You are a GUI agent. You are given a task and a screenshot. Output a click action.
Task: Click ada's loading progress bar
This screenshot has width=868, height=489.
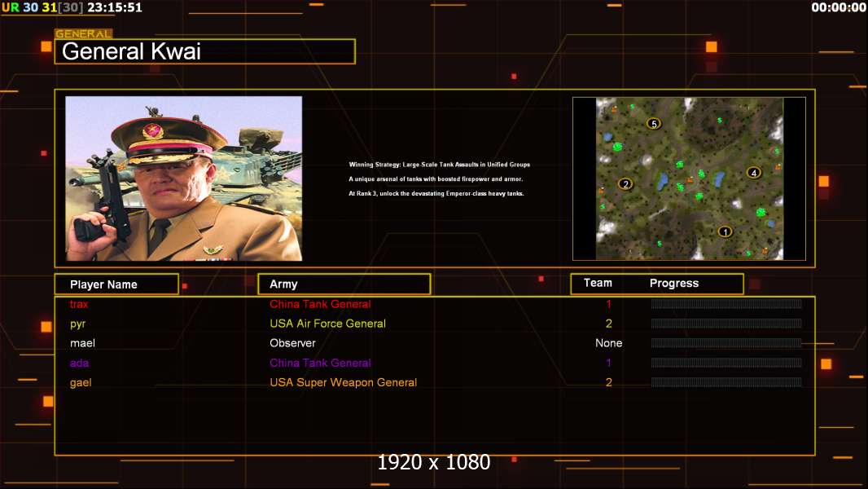point(726,363)
